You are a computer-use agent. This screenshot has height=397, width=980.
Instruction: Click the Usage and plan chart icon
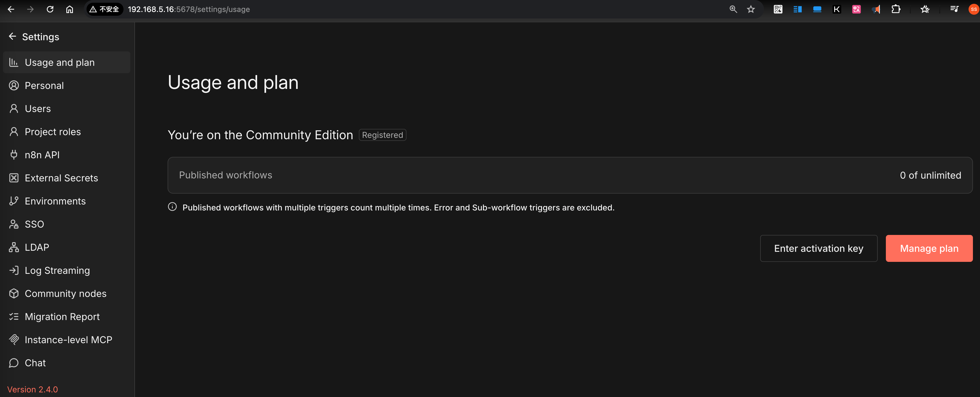click(14, 62)
